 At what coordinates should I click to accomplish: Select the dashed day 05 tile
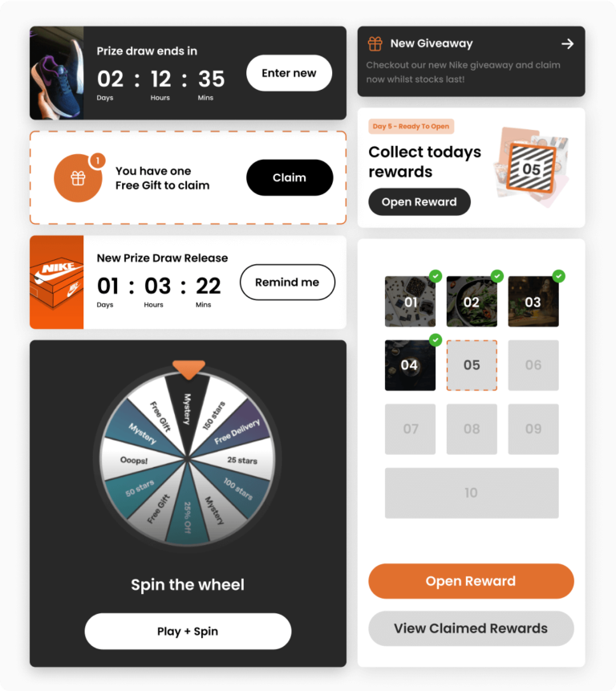coord(472,365)
